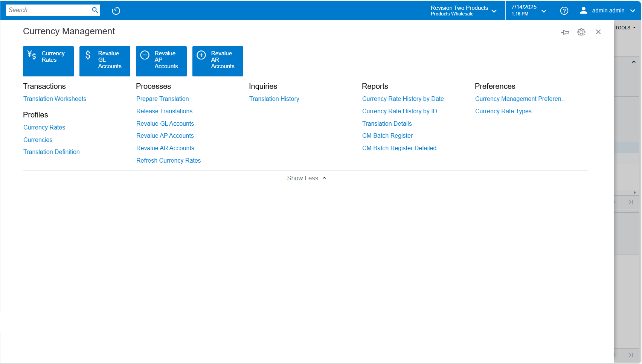This screenshot has width=642, height=364.
Task: Collapse the menu with Show Less
Action: [307, 178]
